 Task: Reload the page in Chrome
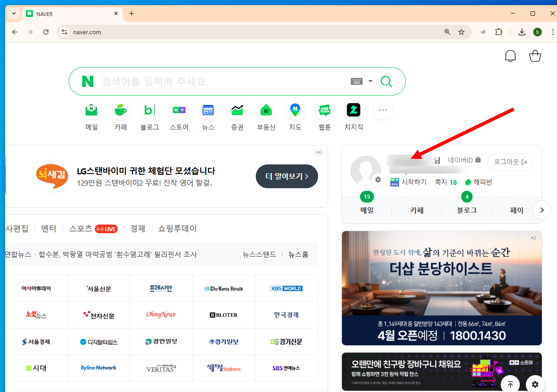46,32
